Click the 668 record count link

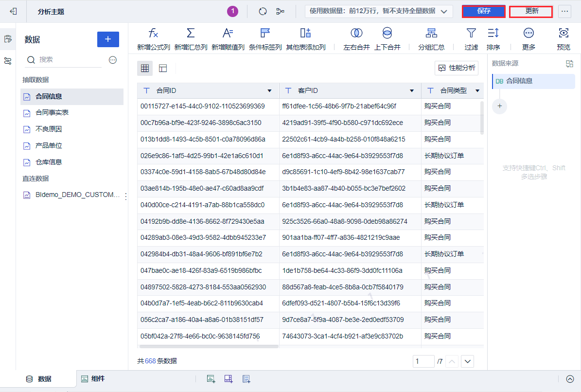(150, 361)
